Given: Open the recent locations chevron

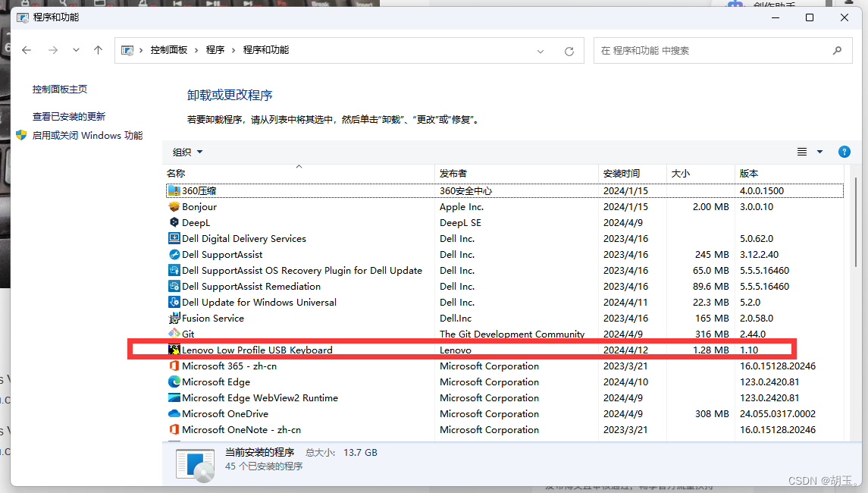Looking at the screenshot, I should (x=76, y=50).
